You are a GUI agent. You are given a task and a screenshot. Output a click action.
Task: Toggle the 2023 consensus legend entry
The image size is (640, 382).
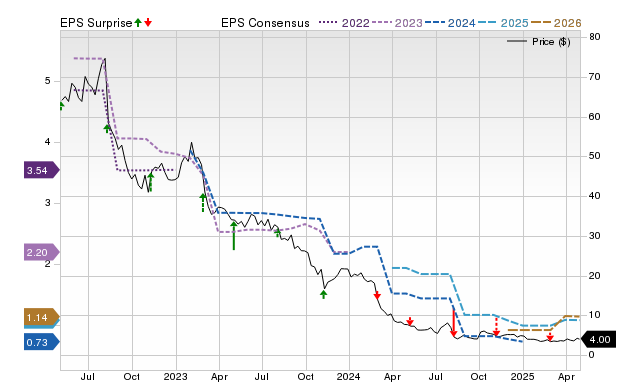397,23
